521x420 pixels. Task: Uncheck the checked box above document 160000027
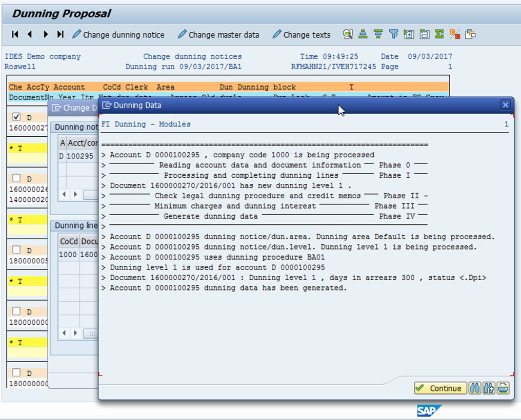click(x=16, y=117)
